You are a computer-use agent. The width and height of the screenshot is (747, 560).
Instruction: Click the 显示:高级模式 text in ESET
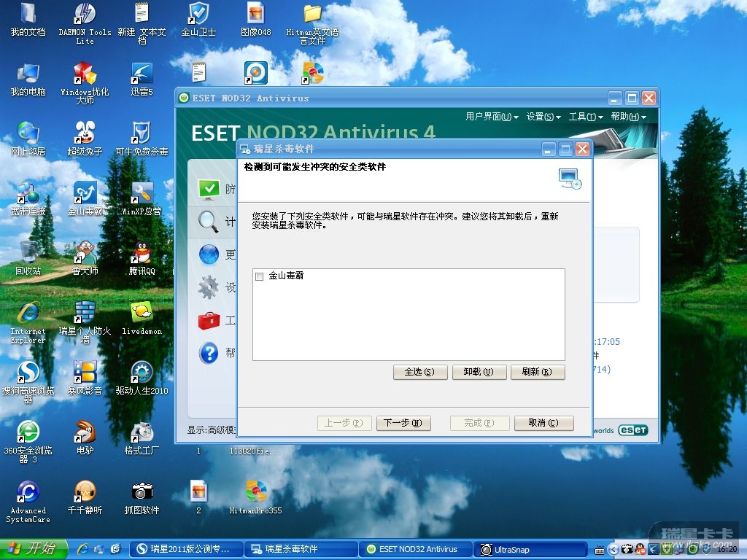(x=211, y=430)
